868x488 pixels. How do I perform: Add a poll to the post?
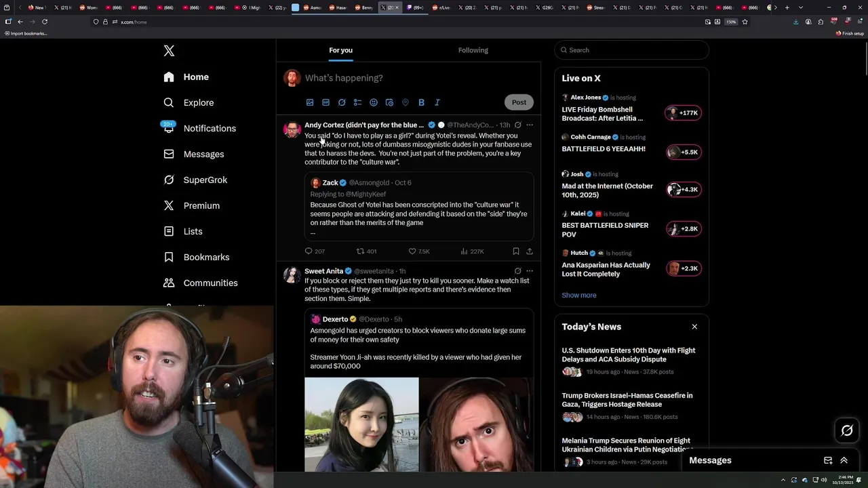click(x=357, y=102)
